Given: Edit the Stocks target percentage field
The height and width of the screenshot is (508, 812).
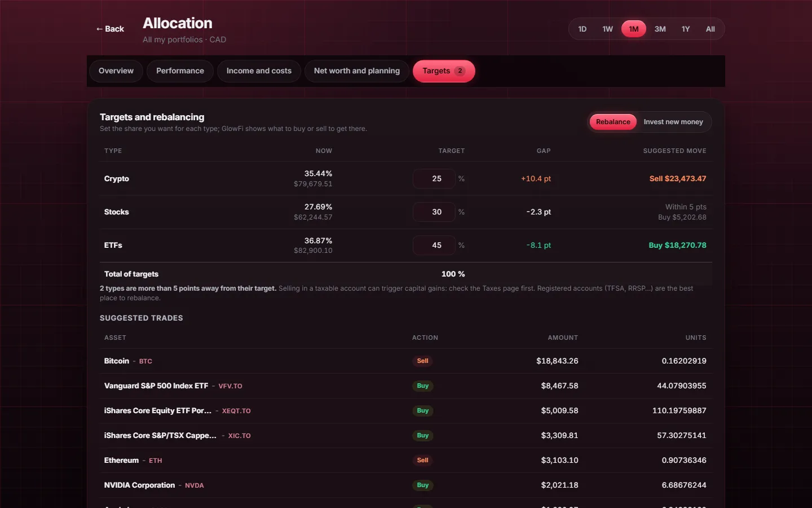Looking at the screenshot, I should (x=434, y=212).
